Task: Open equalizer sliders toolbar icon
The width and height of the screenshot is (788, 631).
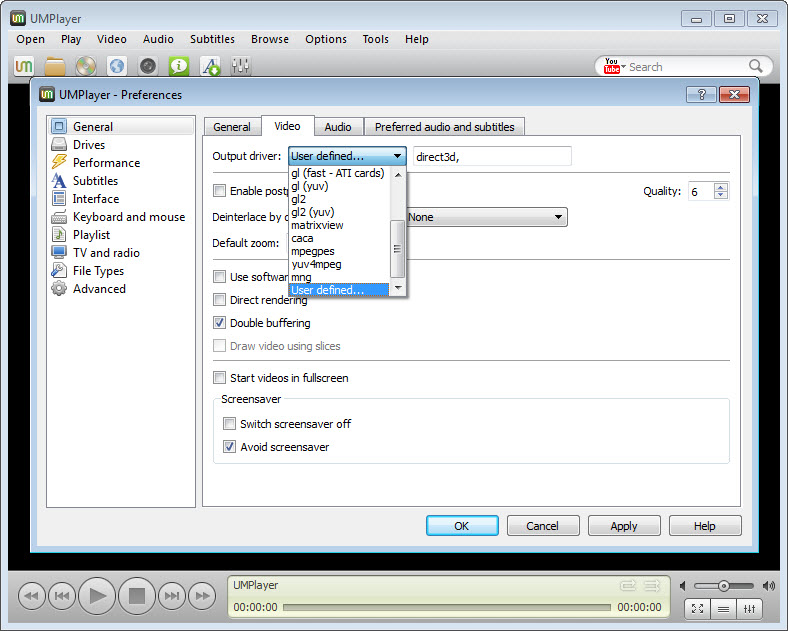Action: (241, 66)
